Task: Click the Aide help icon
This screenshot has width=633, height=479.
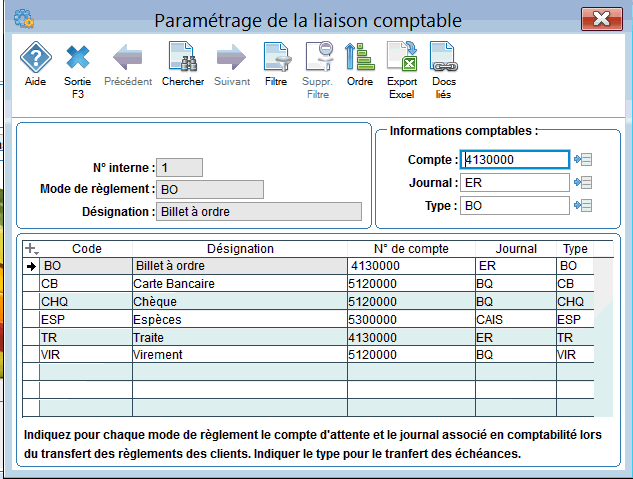Action: pos(35,58)
